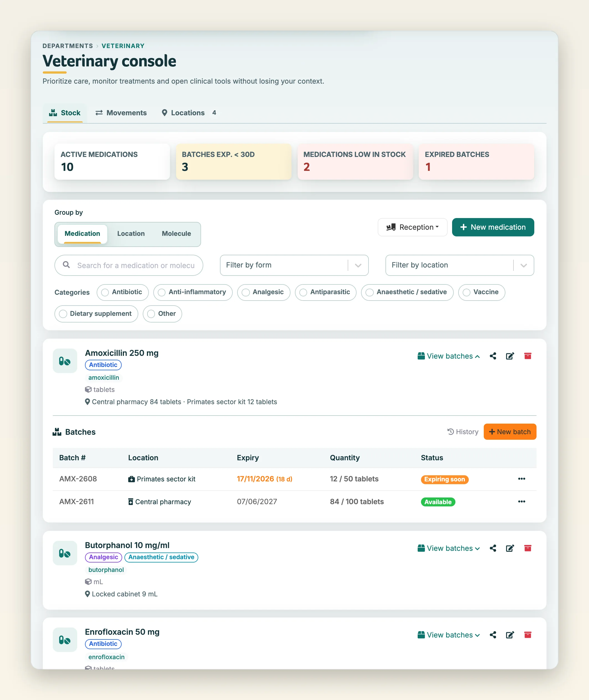The width and height of the screenshot is (589, 700).
Task: Focus the medication search field
Action: (129, 265)
